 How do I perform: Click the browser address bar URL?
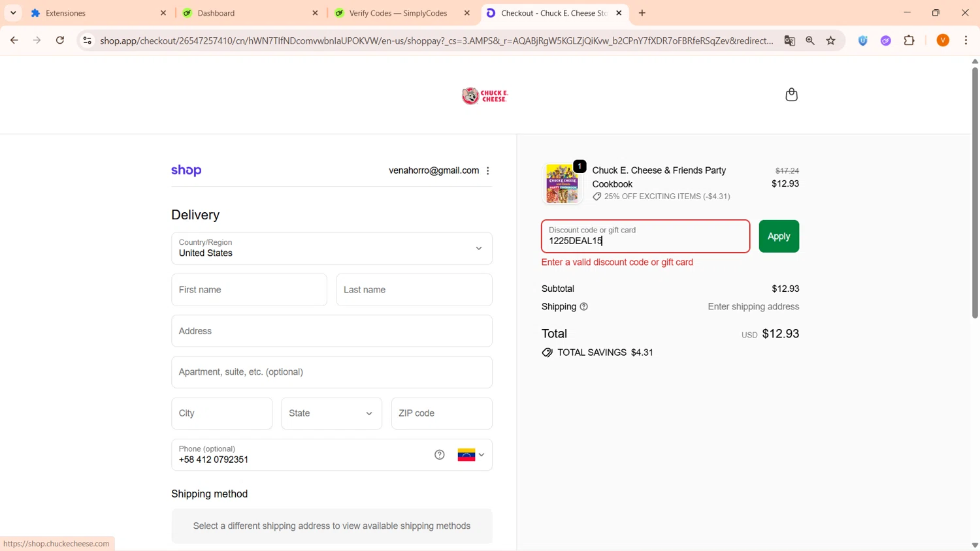point(436,40)
